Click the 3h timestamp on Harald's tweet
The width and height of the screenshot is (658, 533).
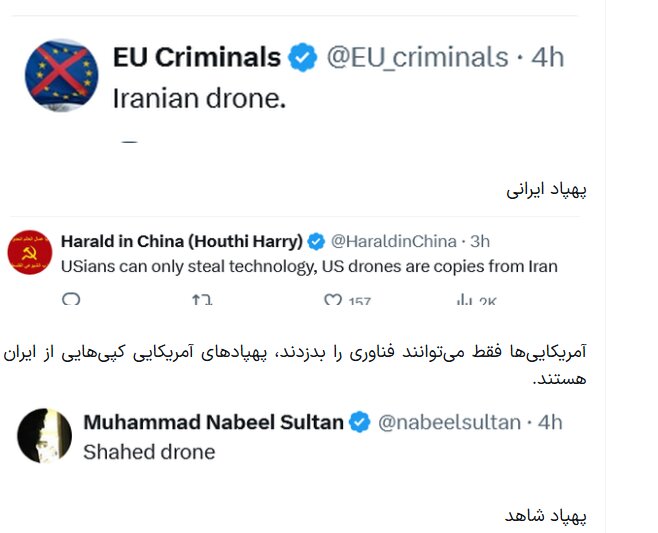tap(479, 242)
